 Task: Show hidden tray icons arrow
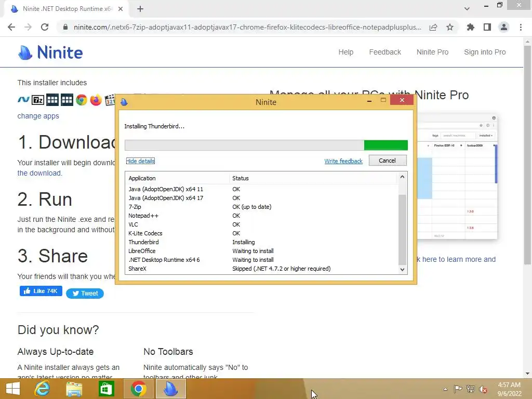(445, 389)
